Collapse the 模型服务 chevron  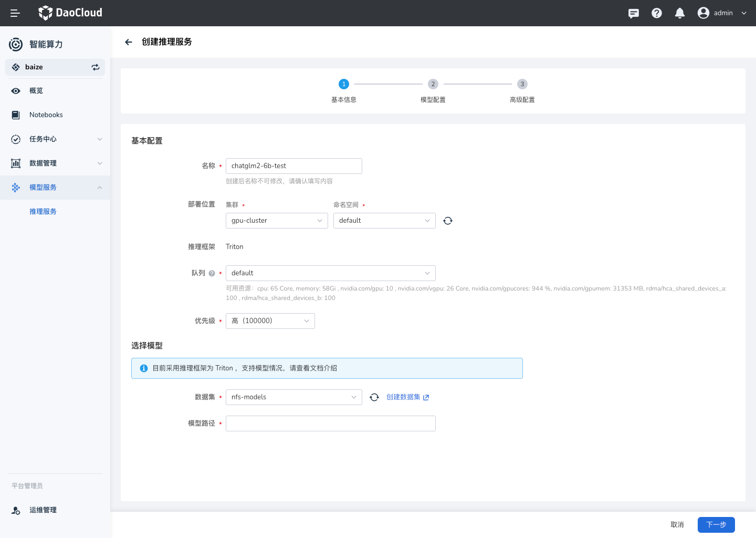pyautogui.click(x=100, y=188)
